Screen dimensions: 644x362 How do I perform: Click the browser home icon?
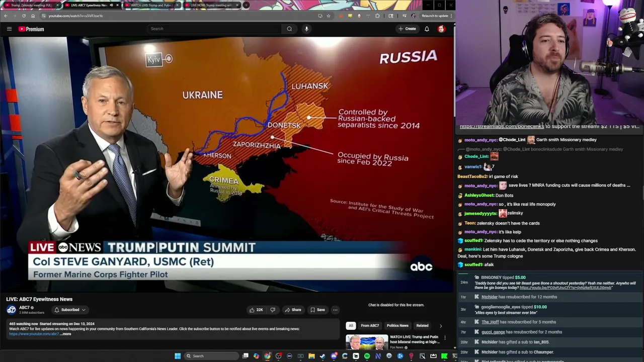coord(33,16)
